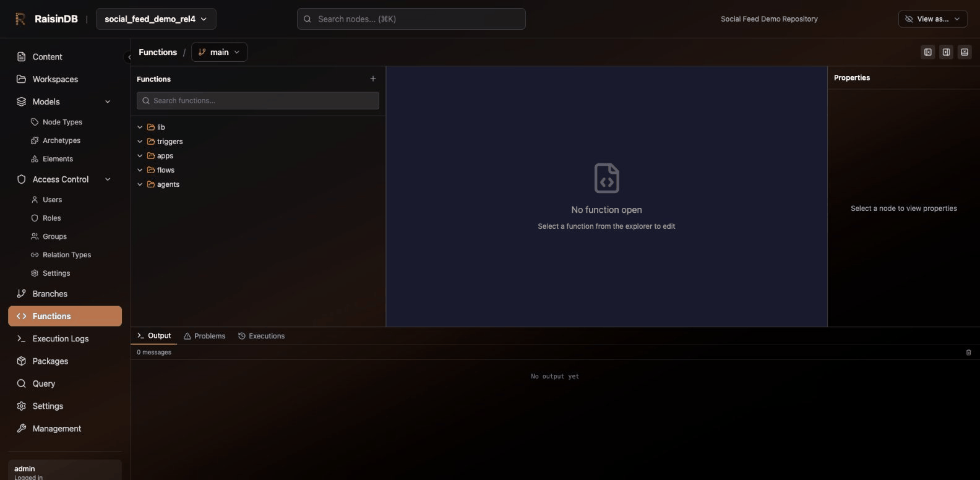
Task: Open Query page in sidebar
Action: point(43,384)
